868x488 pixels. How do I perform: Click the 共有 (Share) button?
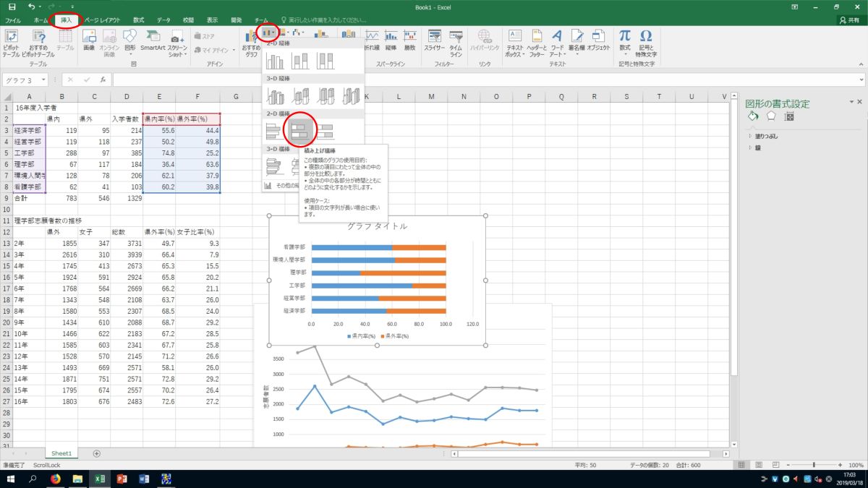pos(850,20)
